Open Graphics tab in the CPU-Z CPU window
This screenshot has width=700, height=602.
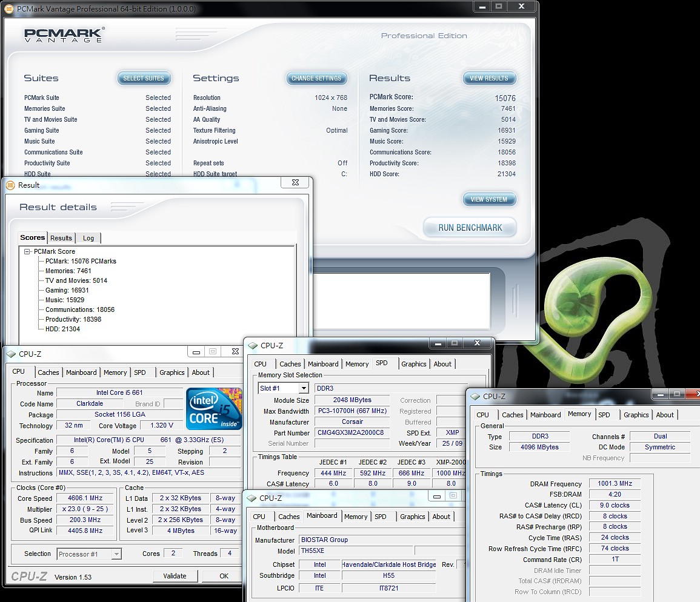click(172, 372)
